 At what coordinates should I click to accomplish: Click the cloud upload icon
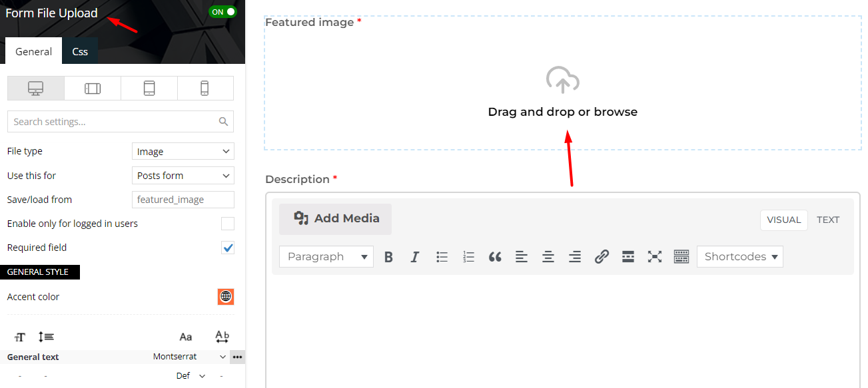click(563, 80)
